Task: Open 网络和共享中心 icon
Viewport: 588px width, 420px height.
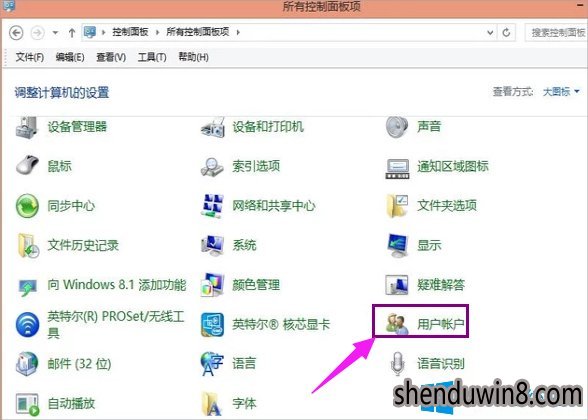Action: tap(212, 206)
